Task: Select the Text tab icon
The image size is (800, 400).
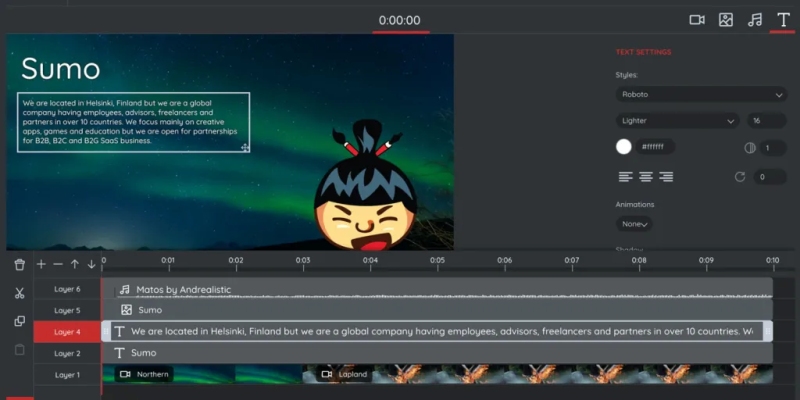Action: pyautogui.click(x=783, y=20)
